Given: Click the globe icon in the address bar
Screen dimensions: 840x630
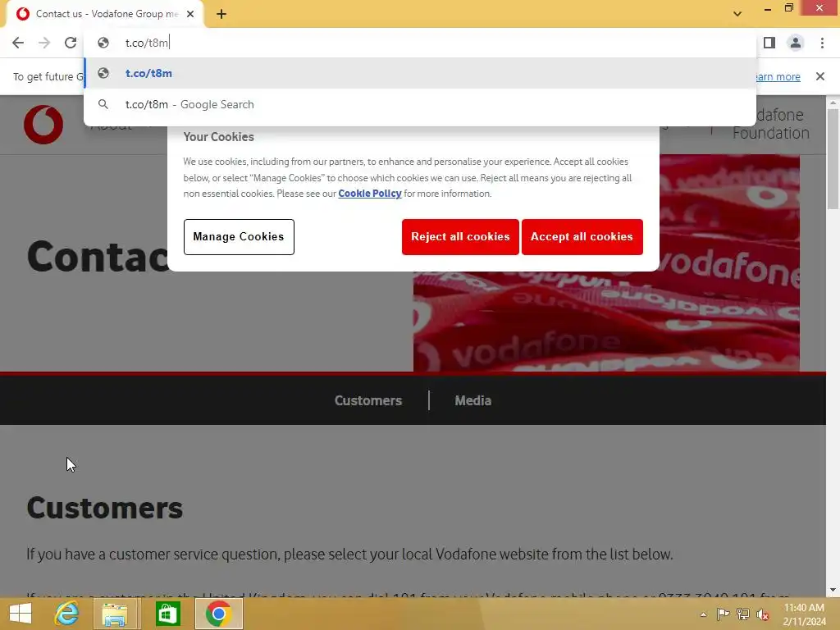Looking at the screenshot, I should (x=103, y=43).
